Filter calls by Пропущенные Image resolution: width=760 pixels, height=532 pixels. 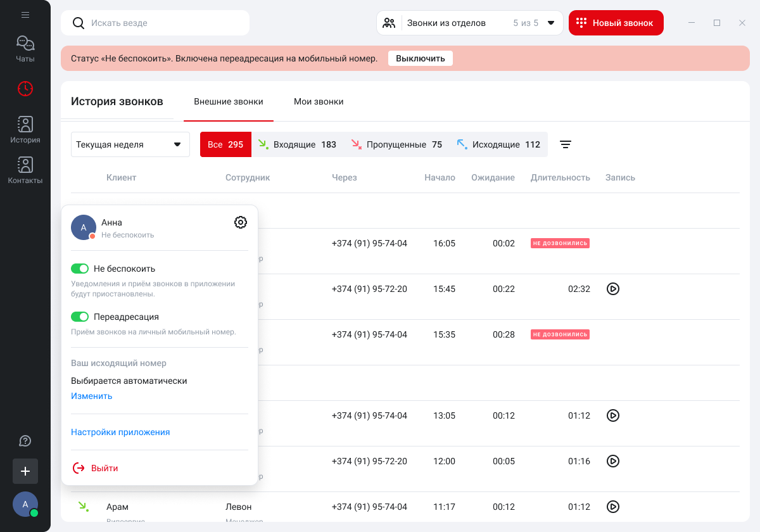[396, 144]
